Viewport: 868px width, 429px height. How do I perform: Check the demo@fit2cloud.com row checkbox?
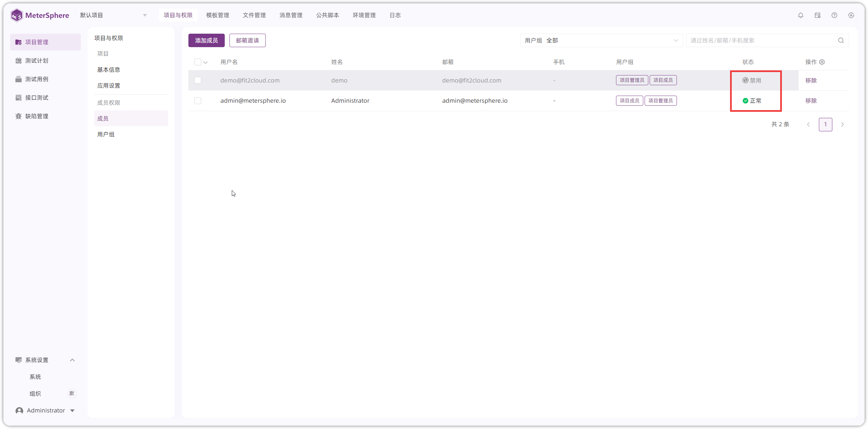coord(198,80)
